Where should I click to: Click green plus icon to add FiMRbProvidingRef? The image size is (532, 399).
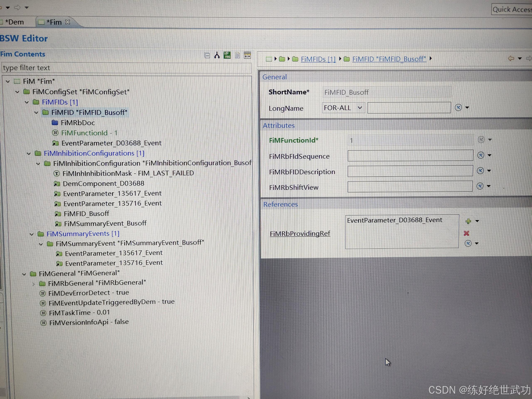tap(468, 221)
